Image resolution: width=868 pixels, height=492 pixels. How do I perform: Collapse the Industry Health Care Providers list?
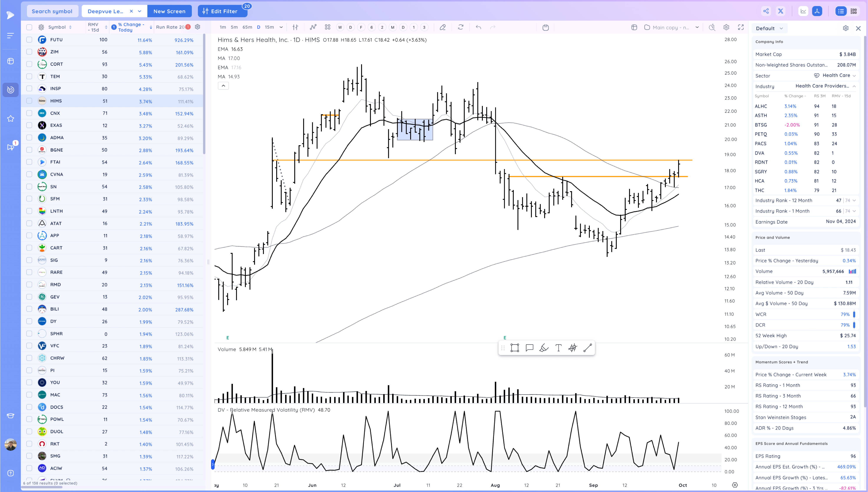(854, 86)
